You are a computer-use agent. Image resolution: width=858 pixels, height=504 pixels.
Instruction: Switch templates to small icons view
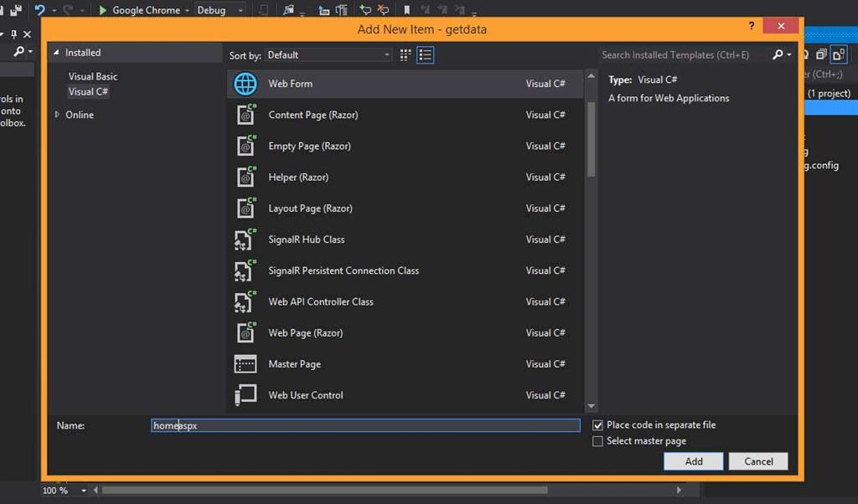(x=406, y=54)
